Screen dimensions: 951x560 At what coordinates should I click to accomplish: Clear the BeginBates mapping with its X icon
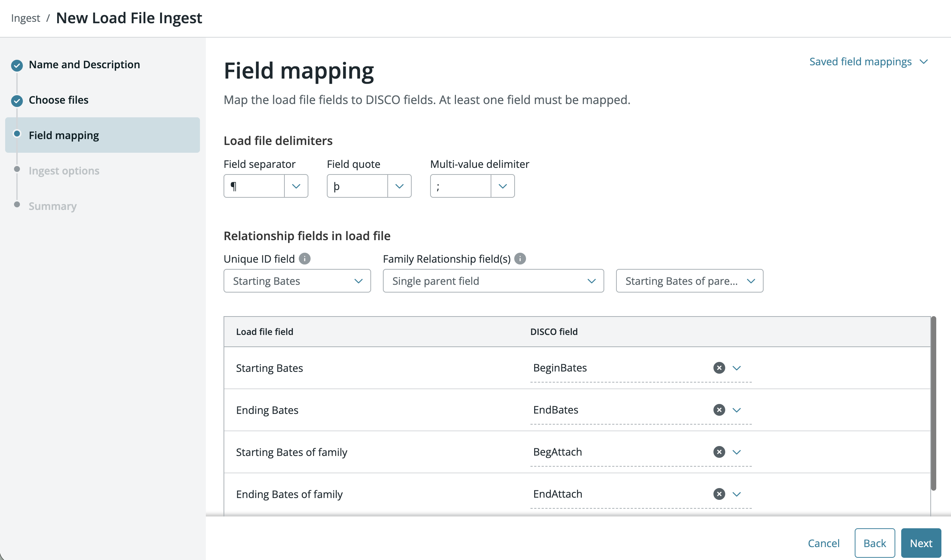719,368
